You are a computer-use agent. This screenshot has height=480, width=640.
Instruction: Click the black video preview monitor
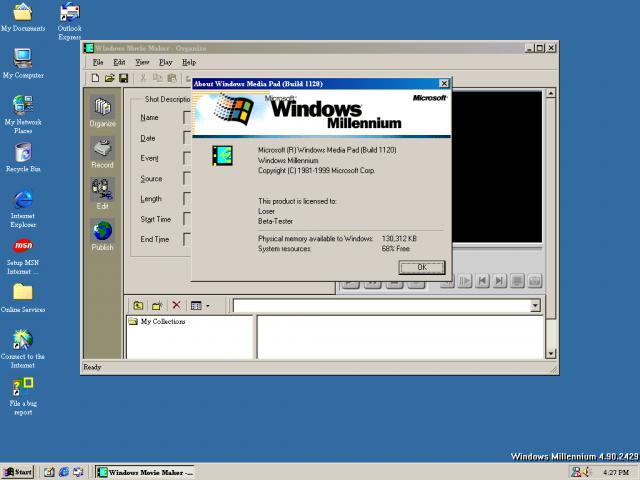point(497,167)
